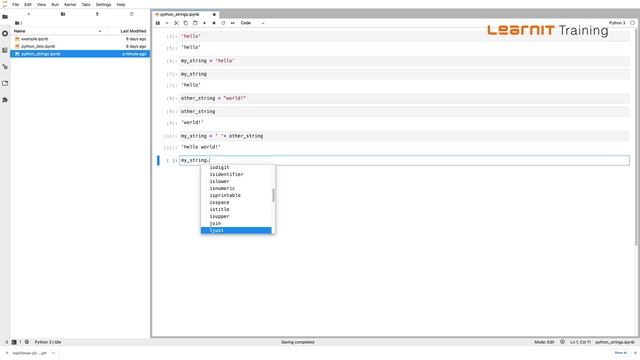The height and width of the screenshot is (360, 640).
Task: Open the File Browser sidebar icon
Action: tap(5, 17)
